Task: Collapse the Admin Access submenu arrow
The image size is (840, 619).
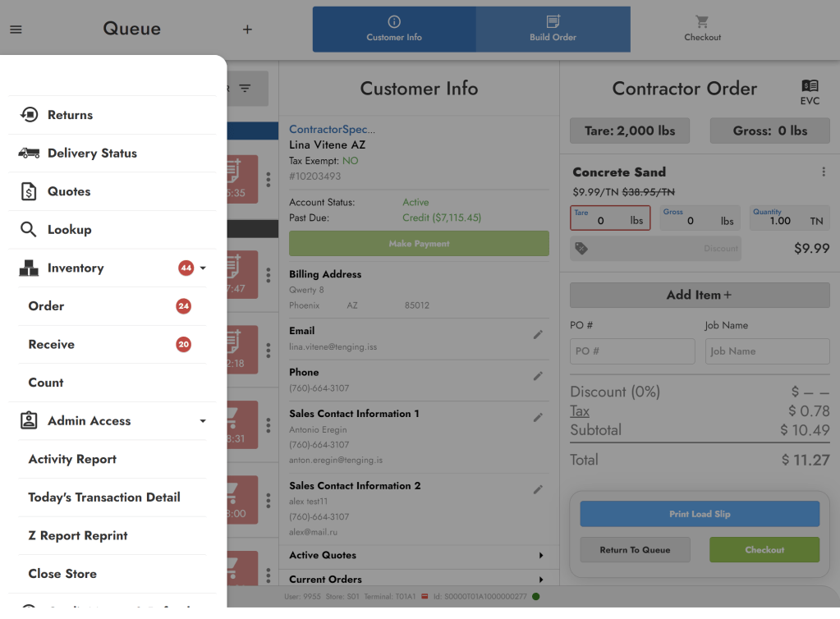Action: [x=203, y=421]
